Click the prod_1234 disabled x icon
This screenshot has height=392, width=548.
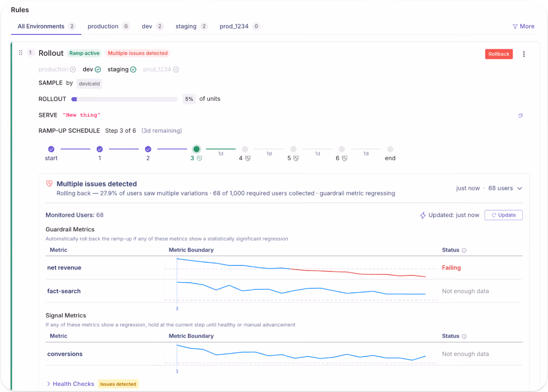point(176,69)
